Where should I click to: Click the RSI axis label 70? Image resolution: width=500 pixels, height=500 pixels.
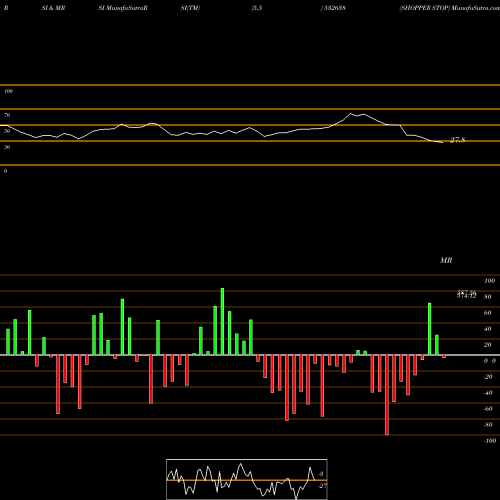pyautogui.click(x=7, y=115)
